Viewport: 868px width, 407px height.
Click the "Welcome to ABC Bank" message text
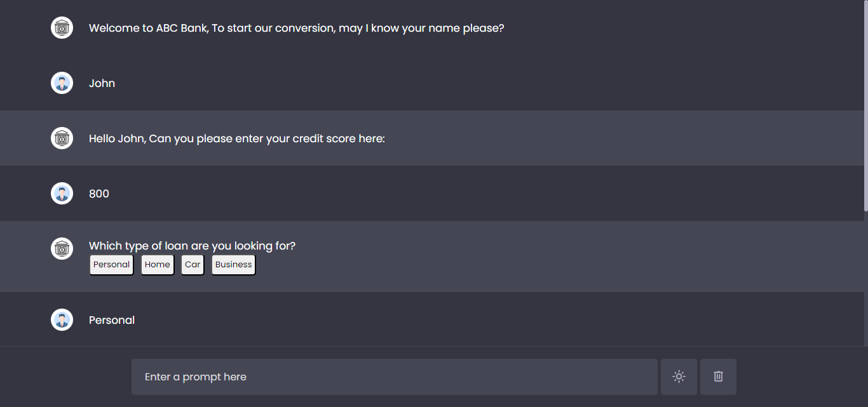point(296,29)
